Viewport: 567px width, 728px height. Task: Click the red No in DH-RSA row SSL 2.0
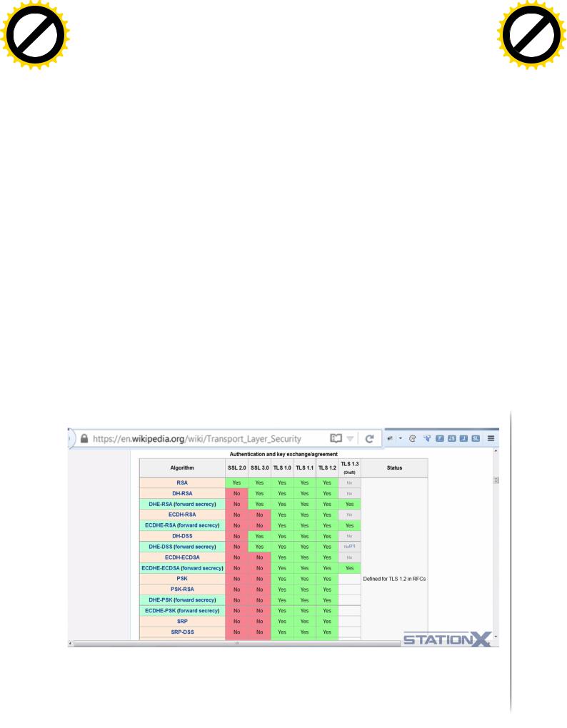236,493
